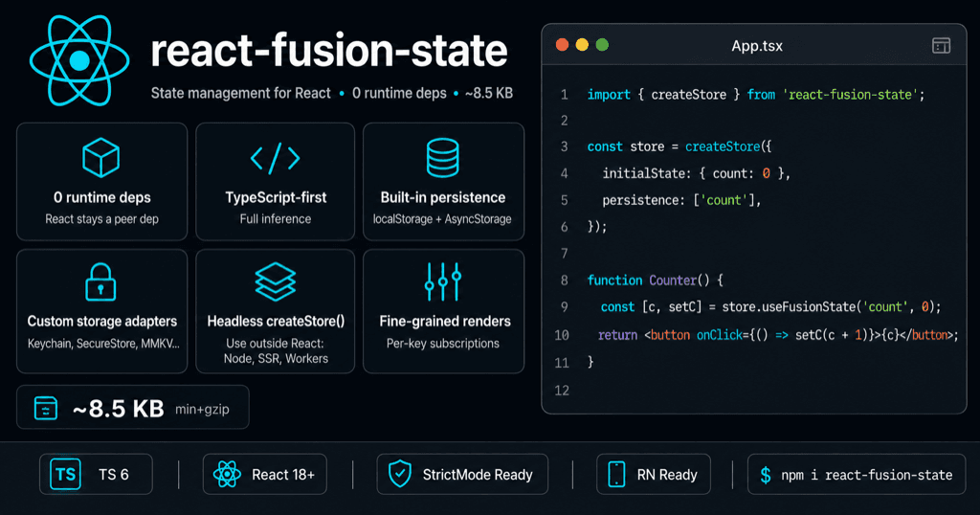Click the large React atom logo
Image resolution: width=980 pixels, height=515 pixels.
coord(79,60)
